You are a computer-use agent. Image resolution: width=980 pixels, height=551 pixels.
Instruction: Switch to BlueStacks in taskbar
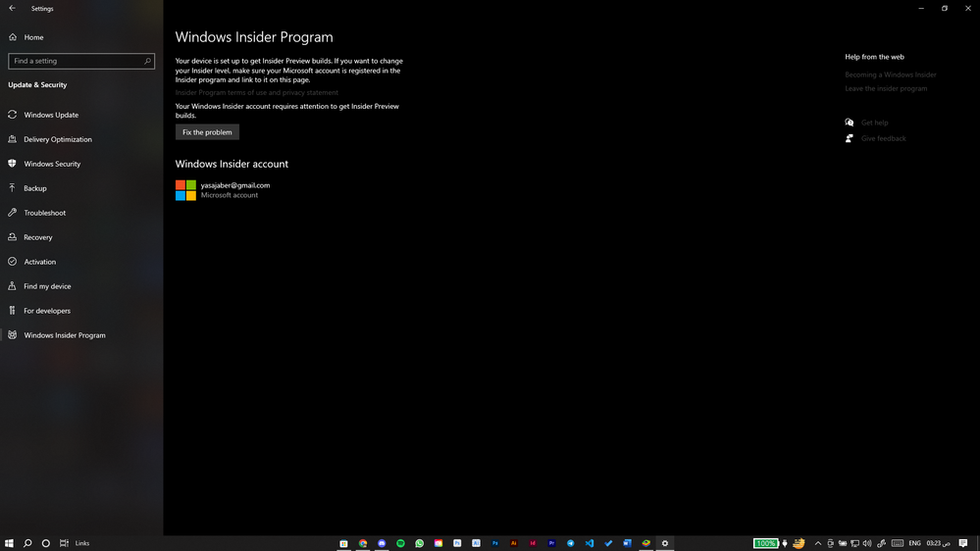tap(646, 543)
